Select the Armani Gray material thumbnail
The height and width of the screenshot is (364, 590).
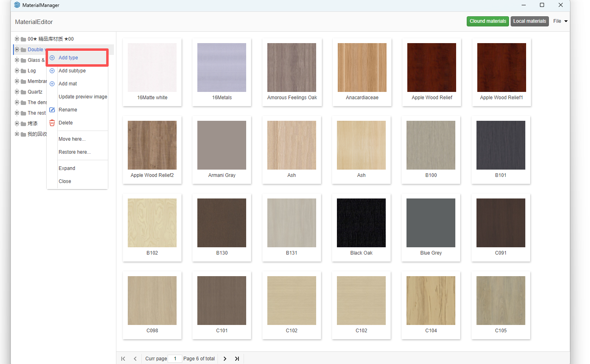(x=222, y=145)
